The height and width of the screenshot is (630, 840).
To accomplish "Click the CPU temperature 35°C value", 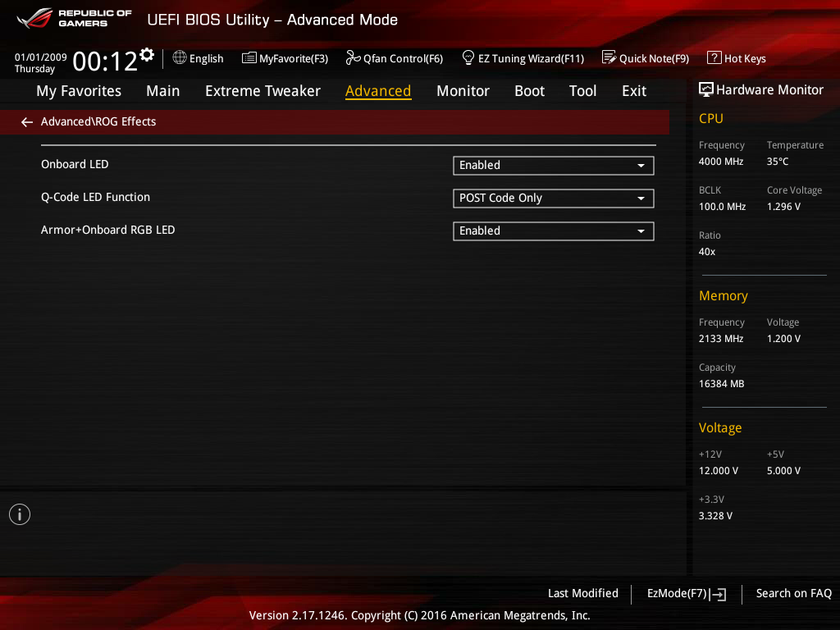I will point(778,162).
